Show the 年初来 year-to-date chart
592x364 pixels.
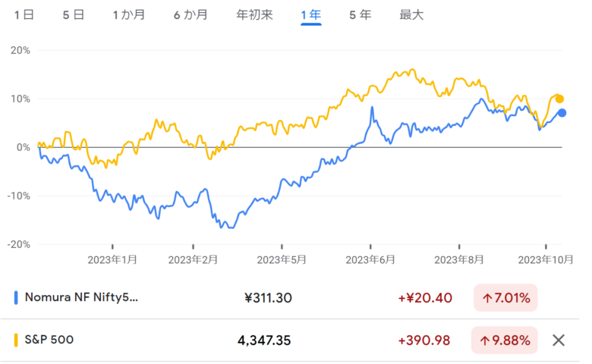click(x=254, y=14)
